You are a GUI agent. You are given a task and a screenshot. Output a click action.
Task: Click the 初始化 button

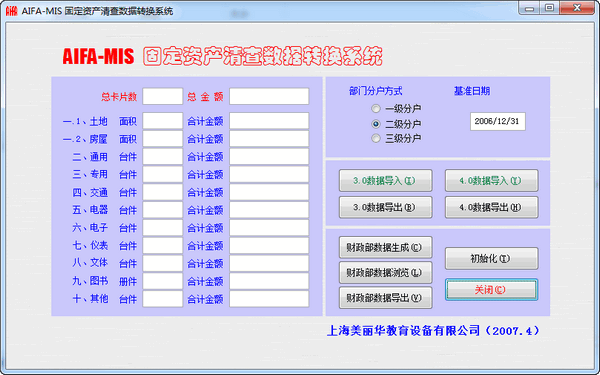(x=491, y=259)
